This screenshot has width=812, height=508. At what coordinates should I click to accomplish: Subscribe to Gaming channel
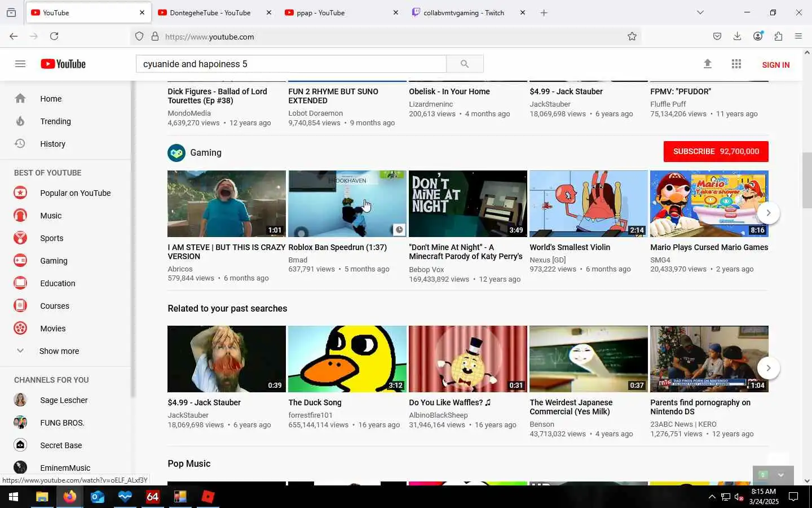(716, 151)
